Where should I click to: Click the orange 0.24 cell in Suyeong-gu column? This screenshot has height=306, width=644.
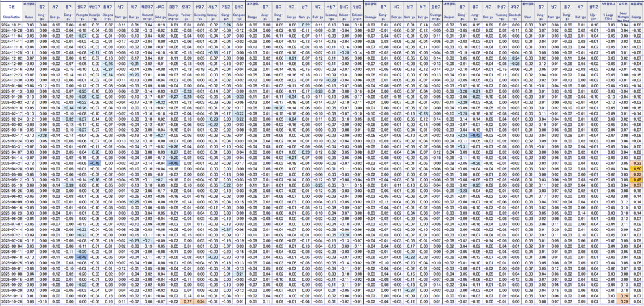(x=200, y=301)
